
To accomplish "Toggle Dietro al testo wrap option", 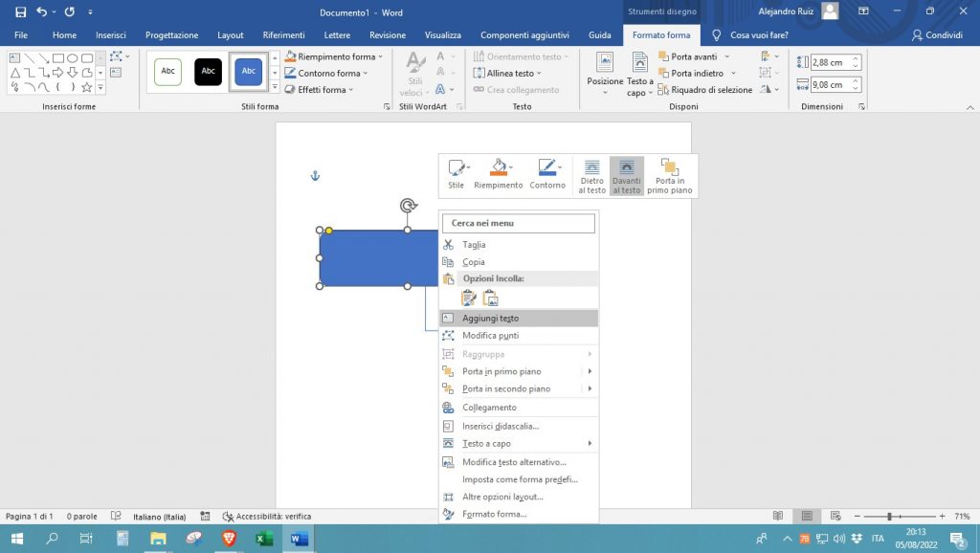I will (591, 176).
